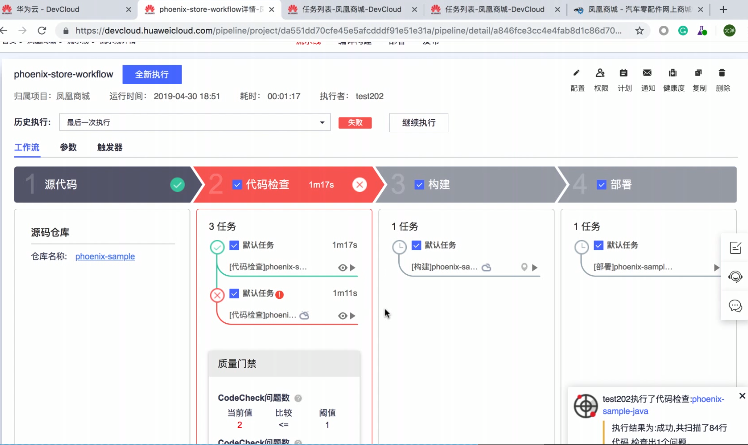Open the 权限 permissions icon
The width and height of the screenshot is (748, 445).
coord(600,73)
